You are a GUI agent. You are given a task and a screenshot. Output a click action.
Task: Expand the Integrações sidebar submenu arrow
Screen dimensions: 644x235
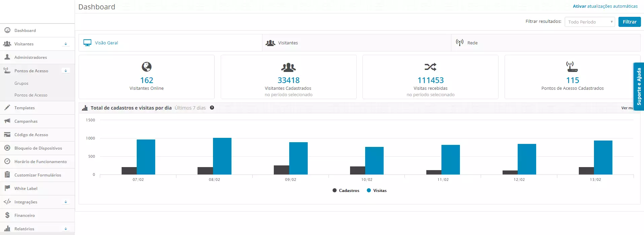(66, 202)
